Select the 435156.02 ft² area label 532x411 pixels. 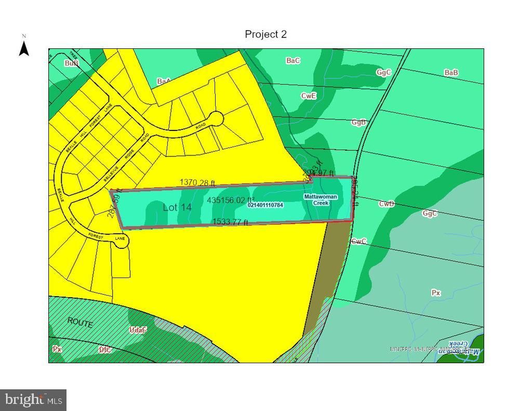pyautogui.click(x=230, y=200)
